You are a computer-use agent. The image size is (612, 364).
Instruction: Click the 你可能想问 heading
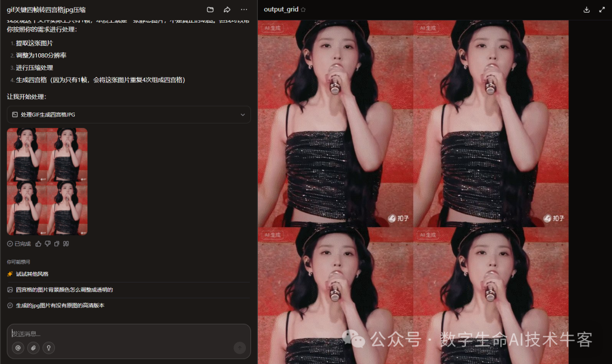coord(18,262)
